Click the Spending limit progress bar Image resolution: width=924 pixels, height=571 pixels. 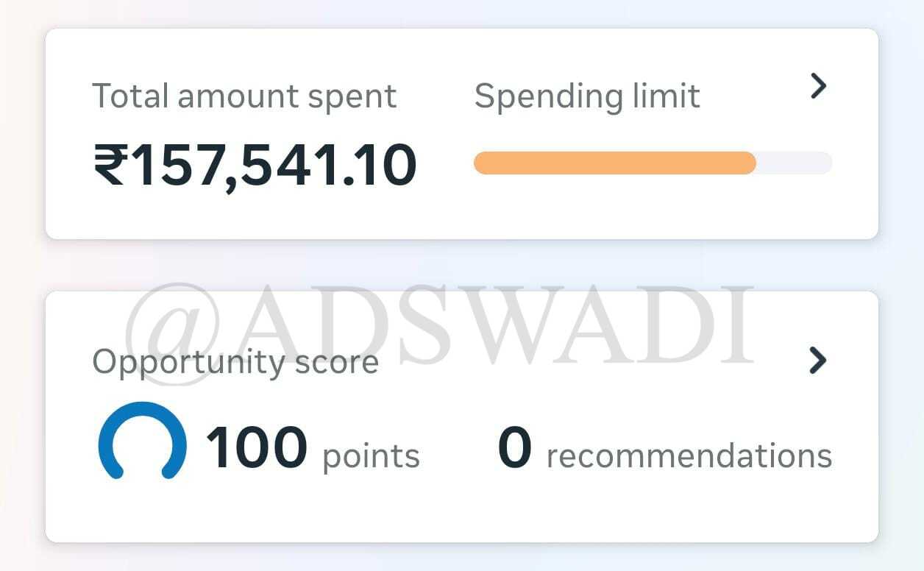tap(653, 163)
